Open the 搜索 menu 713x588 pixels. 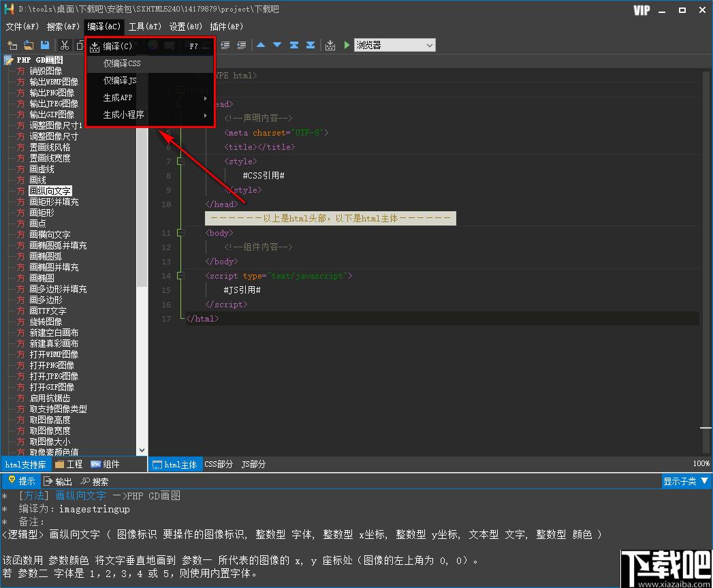pos(63,27)
